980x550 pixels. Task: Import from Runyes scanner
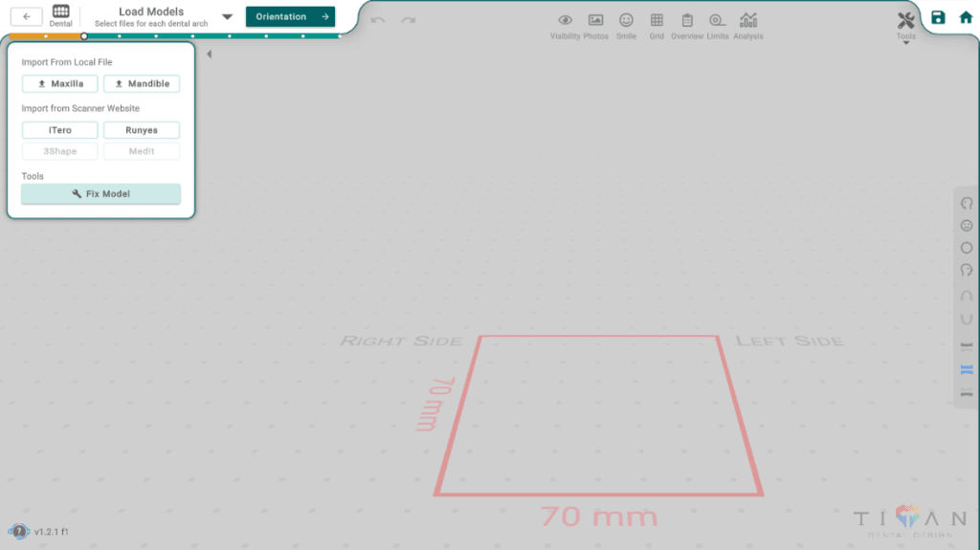click(142, 130)
